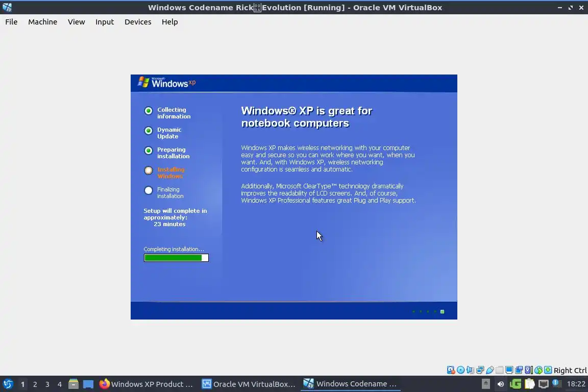Open the Input menu
The image size is (588, 392).
click(x=105, y=22)
